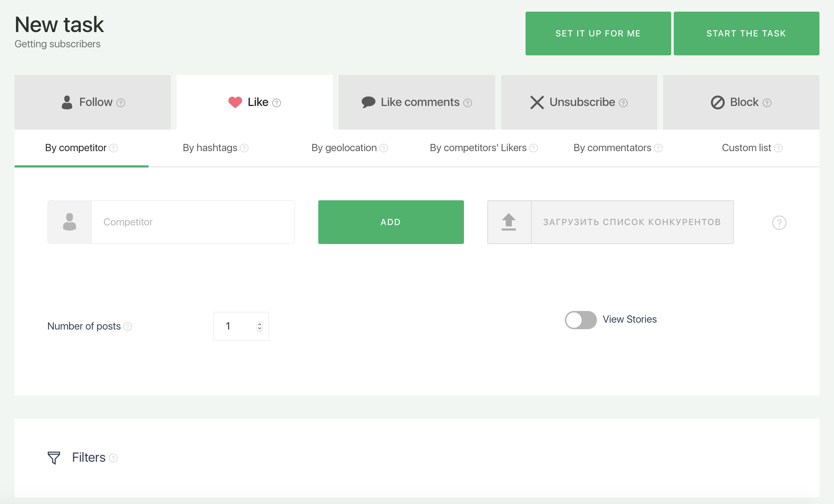Screen dimensions: 834x504
Task: Click the View Stories label
Action: point(630,319)
